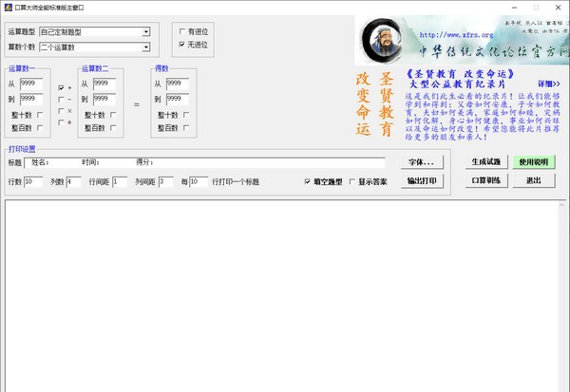Check 整百数 under 运算数二
The image size is (570, 392).
coord(113,128)
